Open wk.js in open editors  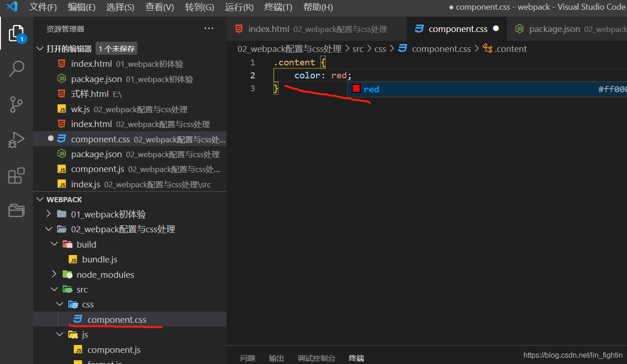pyautogui.click(x=130, y=109)
